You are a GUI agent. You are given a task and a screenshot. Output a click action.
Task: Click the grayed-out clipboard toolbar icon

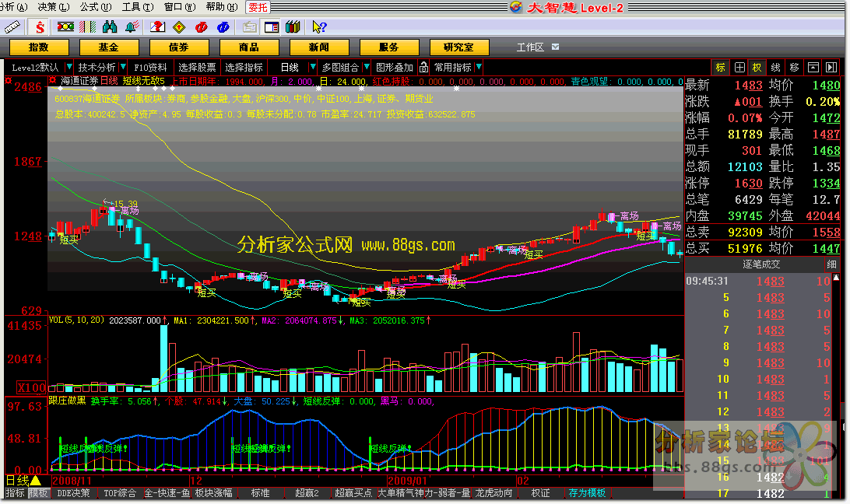tap(249, 26)
